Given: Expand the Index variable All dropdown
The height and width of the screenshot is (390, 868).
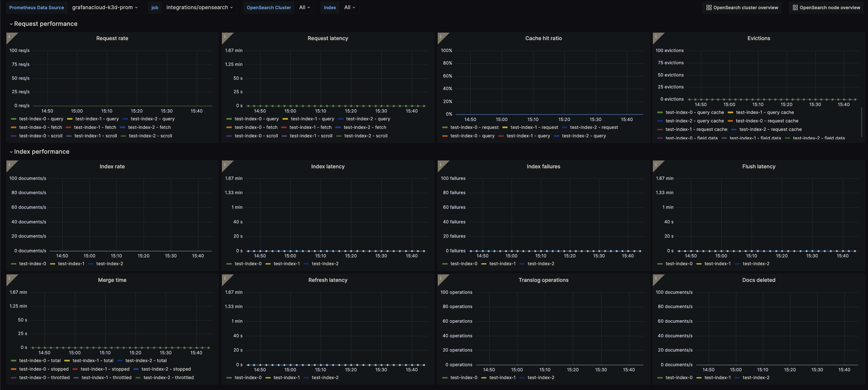Looking at the screenshot, I should point(350,7).
